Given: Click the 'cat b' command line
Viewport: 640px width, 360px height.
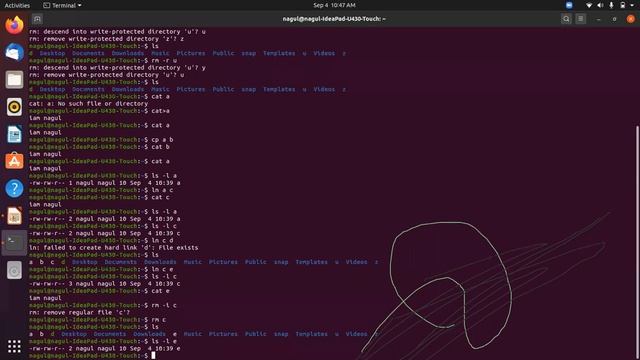Looking at the screenshot, I should pyautogui.click(x=99, y=147).
